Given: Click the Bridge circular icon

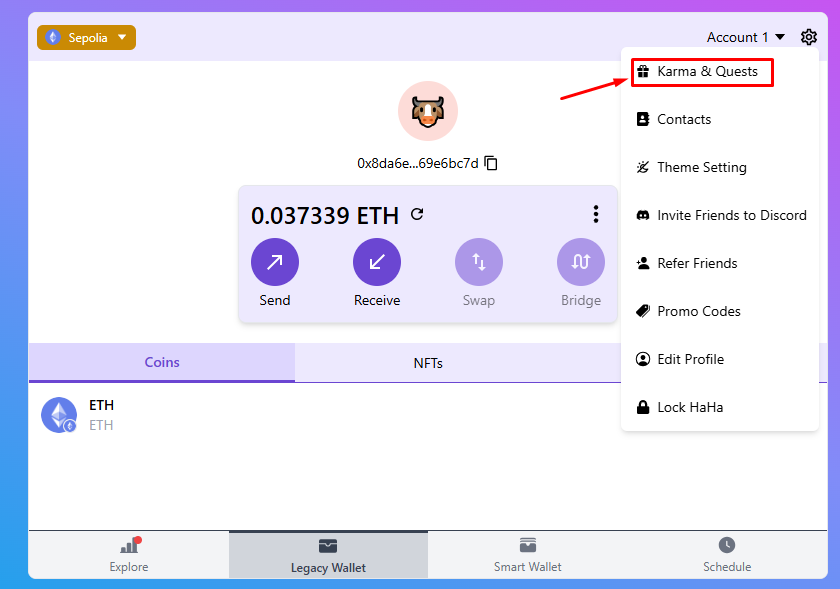Looking at the screenshot, I should click(x=581, y=262).
